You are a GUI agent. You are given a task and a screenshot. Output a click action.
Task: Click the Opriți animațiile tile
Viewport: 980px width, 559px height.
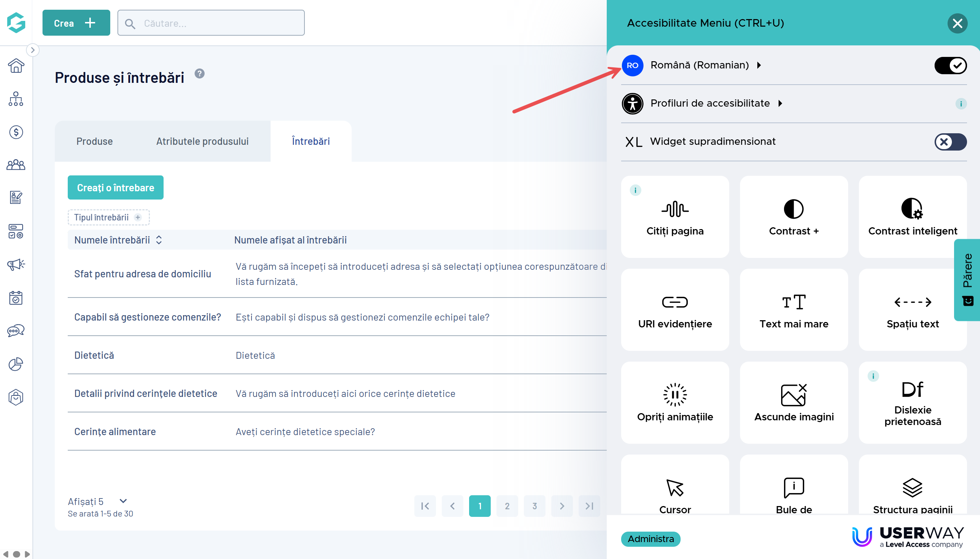(675, 402)
